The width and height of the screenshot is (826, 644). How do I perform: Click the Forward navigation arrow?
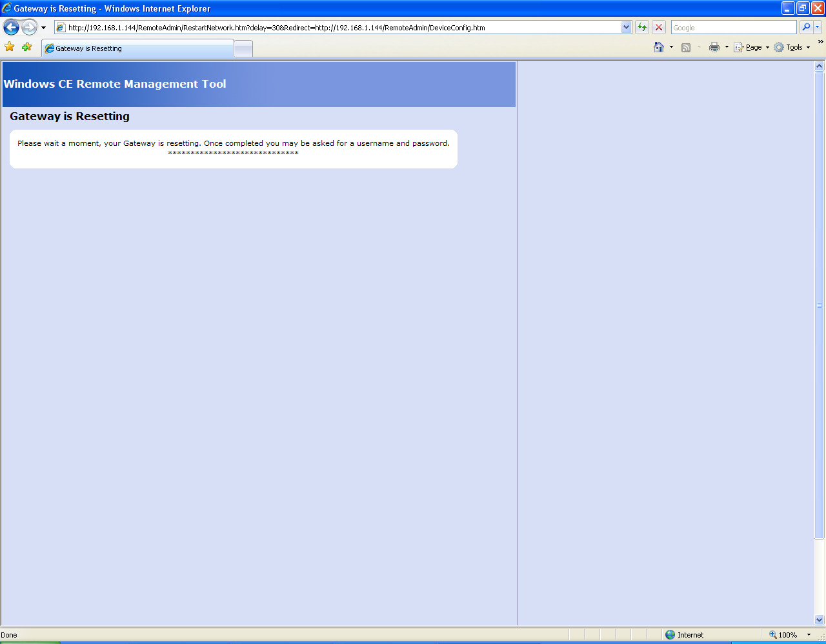click(29, 27)
